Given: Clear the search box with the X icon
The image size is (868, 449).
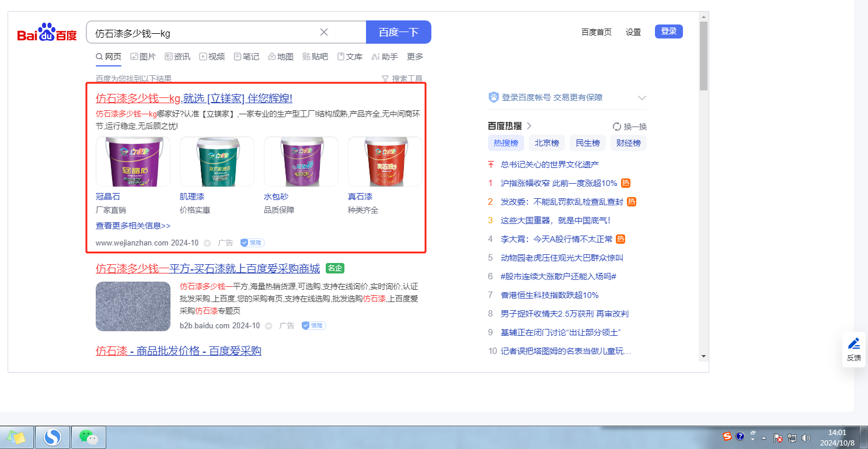Looking at the screenshot, I should pyautogui.click(x=324, y=32).
